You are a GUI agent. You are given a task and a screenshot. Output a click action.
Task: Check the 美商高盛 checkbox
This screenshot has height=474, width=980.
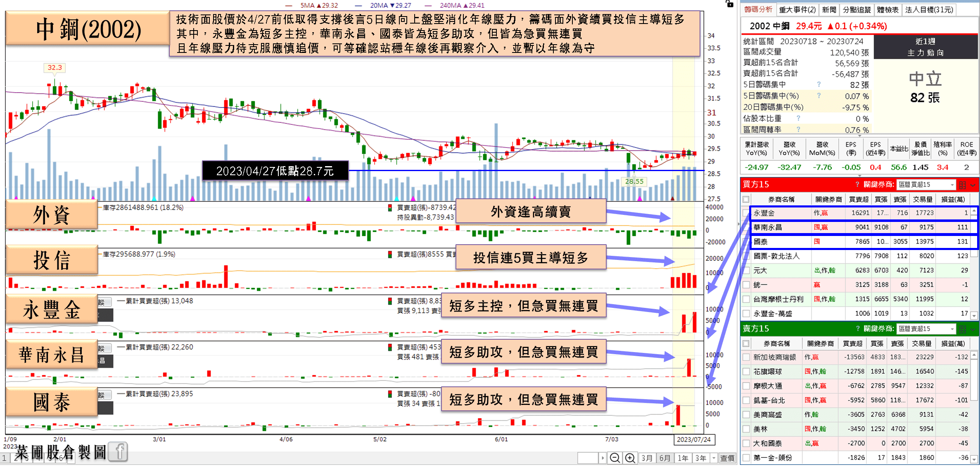pos(746,414)
